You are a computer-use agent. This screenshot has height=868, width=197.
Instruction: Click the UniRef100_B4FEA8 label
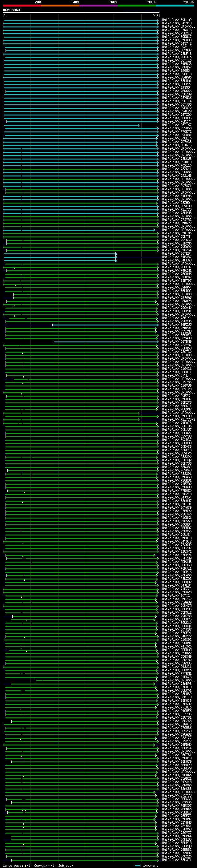pos(176,260)
